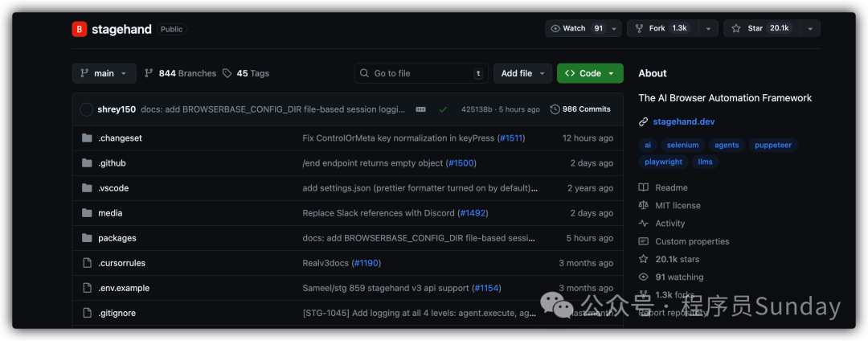Open the 986 Commits history
The image size is (868, 341).
point(580,109)
